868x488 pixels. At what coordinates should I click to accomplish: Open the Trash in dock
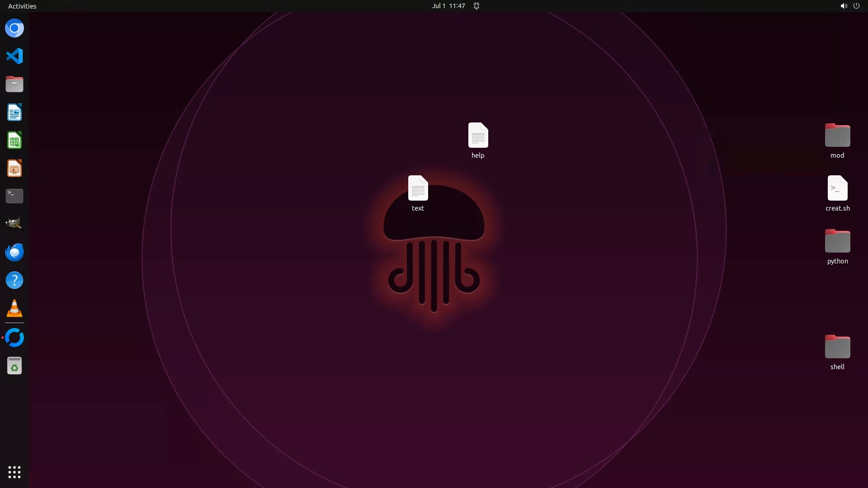pyautogui.click(x=14, y=366)
